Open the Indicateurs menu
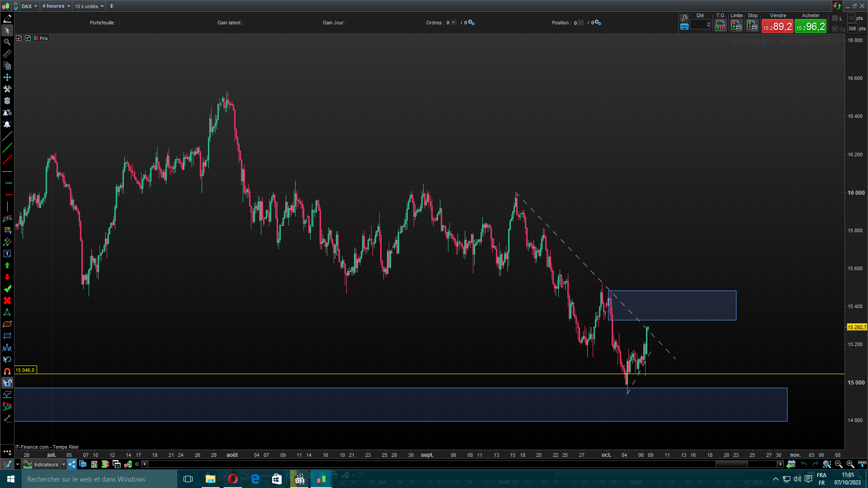Screen dimensions: 868x488 [45, 464]
